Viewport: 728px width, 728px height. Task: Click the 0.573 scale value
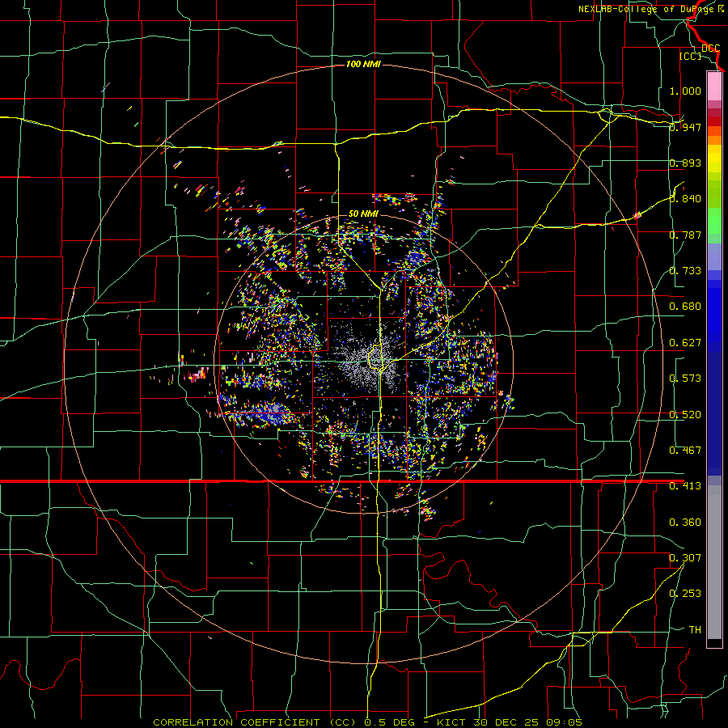[685, 379]
